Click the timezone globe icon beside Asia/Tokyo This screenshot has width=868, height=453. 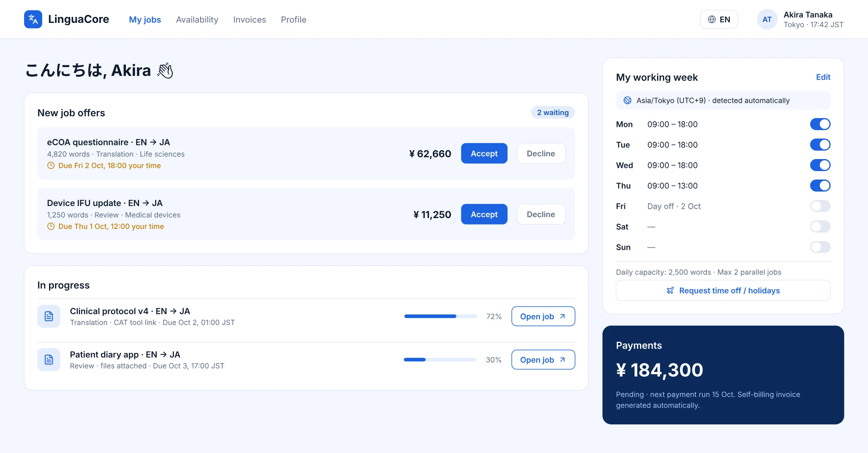tap(627, 100)
